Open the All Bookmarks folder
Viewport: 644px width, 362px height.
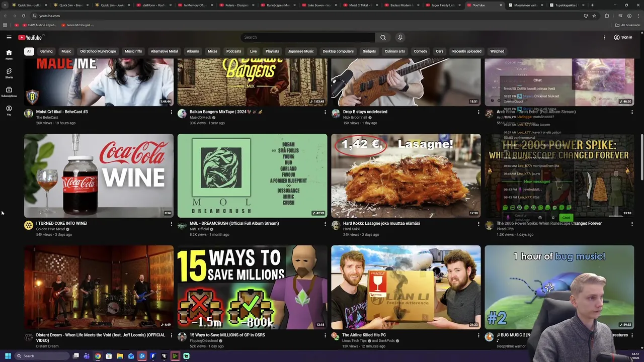627,25
